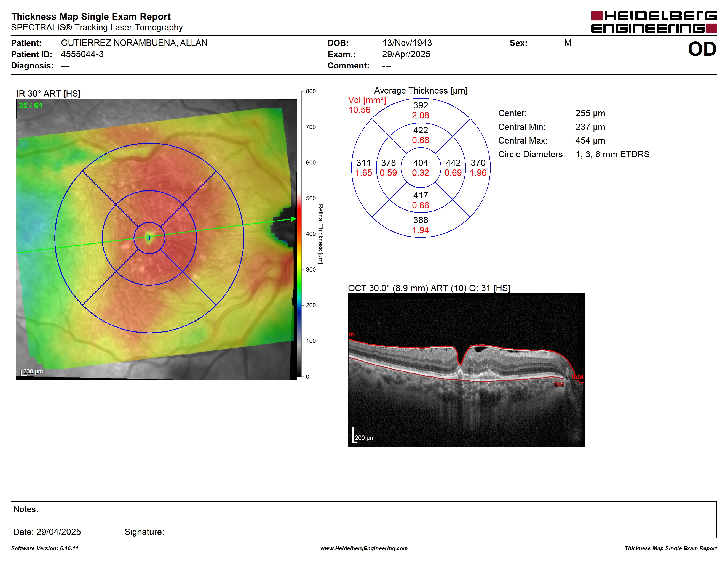The width and height of the screenshot is (728, 563).
Task: Click the Heidelberg Engineering logo
Action: [x=654, y=22]
